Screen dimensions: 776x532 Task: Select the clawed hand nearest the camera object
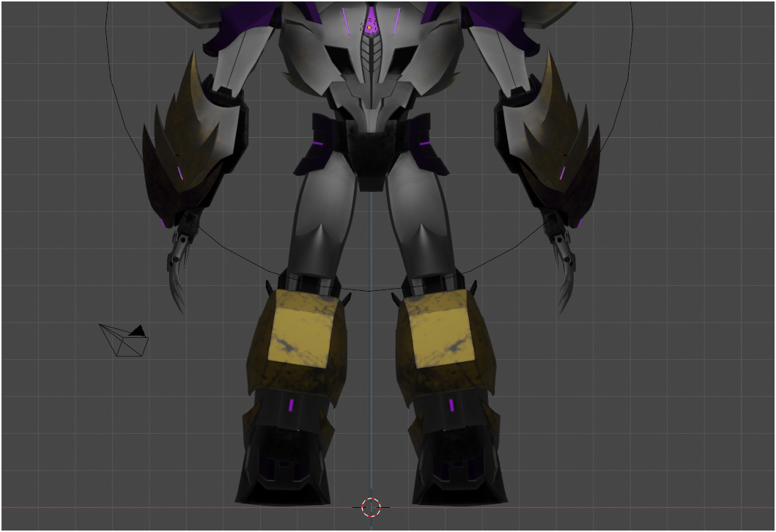178,262
